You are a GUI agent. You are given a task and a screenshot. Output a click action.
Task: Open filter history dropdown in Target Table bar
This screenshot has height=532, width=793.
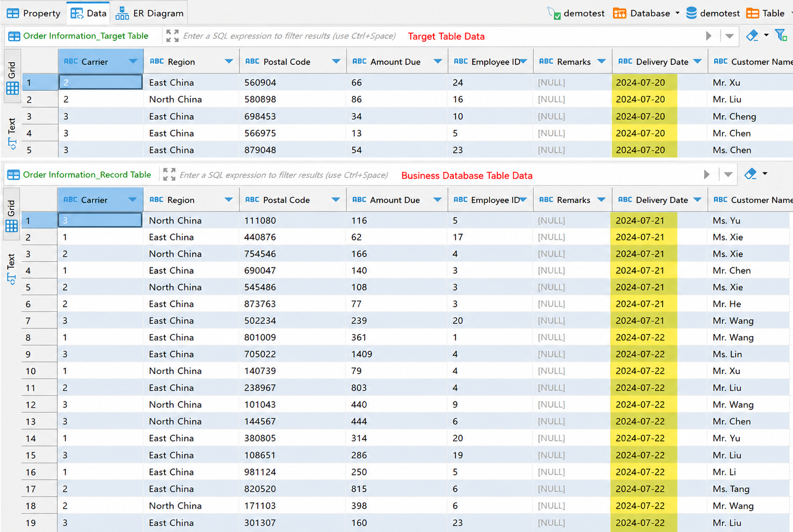(x=729, y=36)
